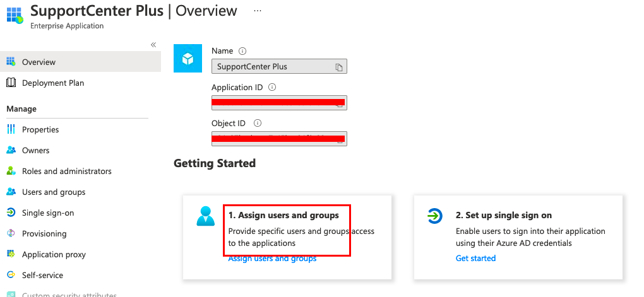Click the Application proxy grid icon
Viewport: 644px width, 297px height.
[x=11, y=254]
